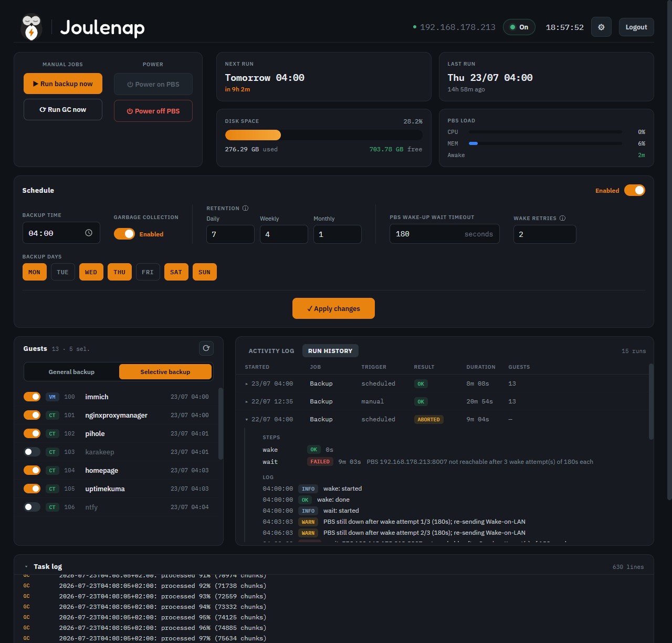Click the Daily retention input
The width and height of the screenshot is (672, 643).
230,234
